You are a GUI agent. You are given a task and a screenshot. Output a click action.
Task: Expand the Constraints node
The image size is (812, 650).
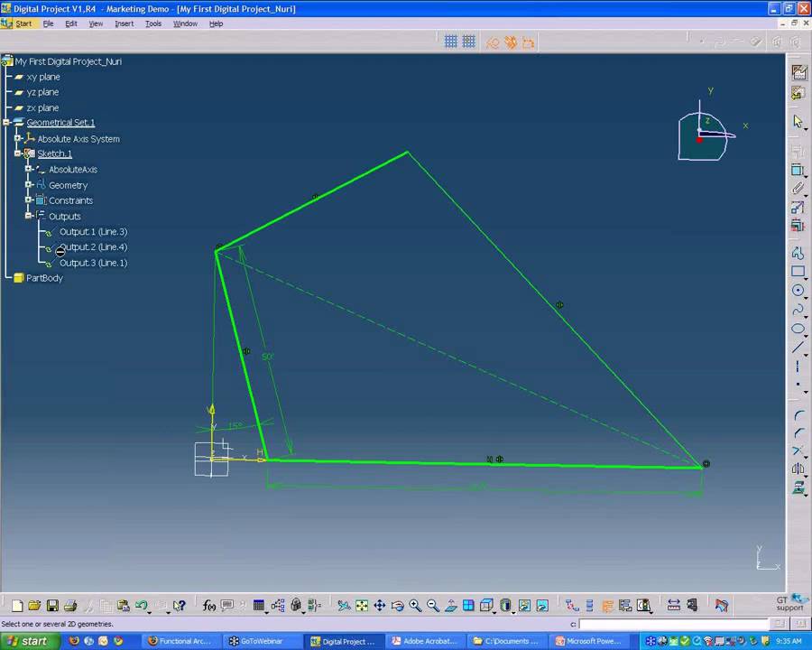(x=29, y=200)
